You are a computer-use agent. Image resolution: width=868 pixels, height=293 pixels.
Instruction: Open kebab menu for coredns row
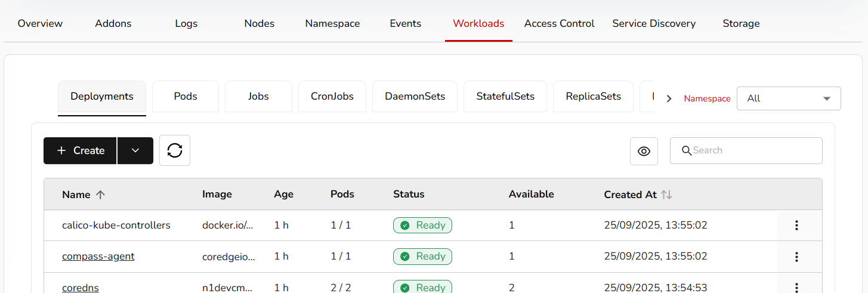[796, 287]
